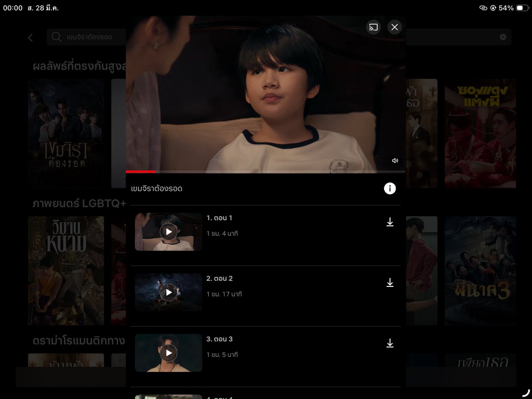Open show info with the i icon

(390, 188)
